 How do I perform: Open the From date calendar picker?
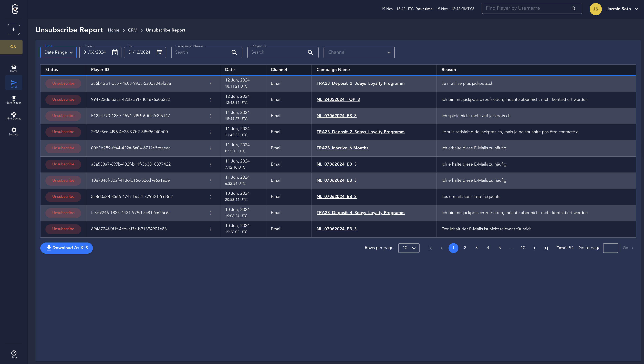point(115,53)
